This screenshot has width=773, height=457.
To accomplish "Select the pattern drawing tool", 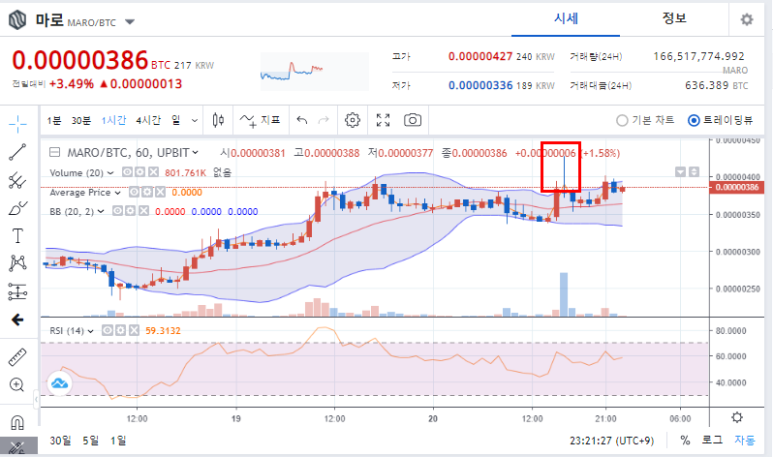I will click(17, 263).
